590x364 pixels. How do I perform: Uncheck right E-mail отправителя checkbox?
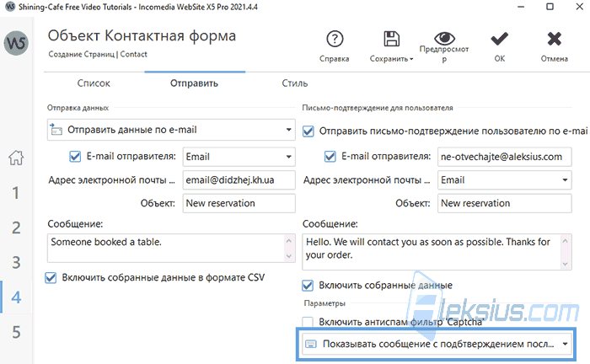330,157
